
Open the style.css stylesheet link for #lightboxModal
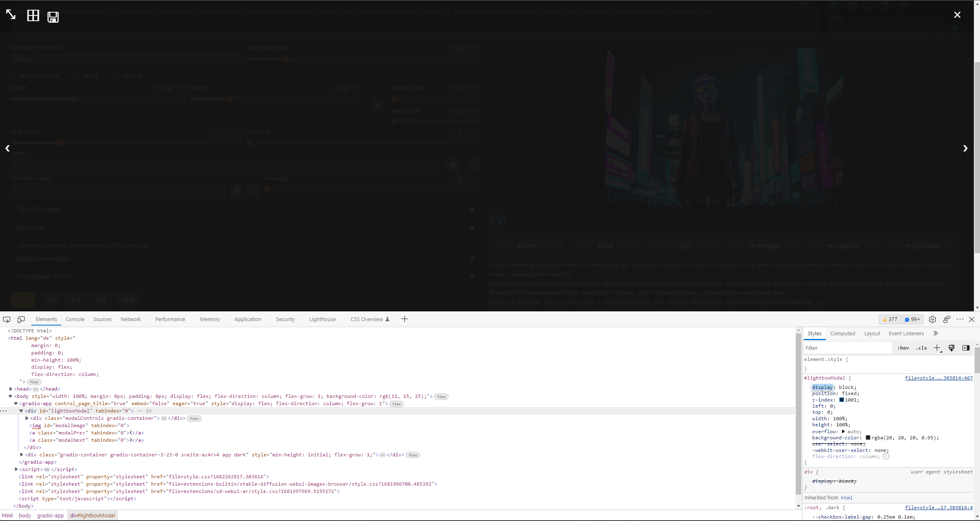938,378
